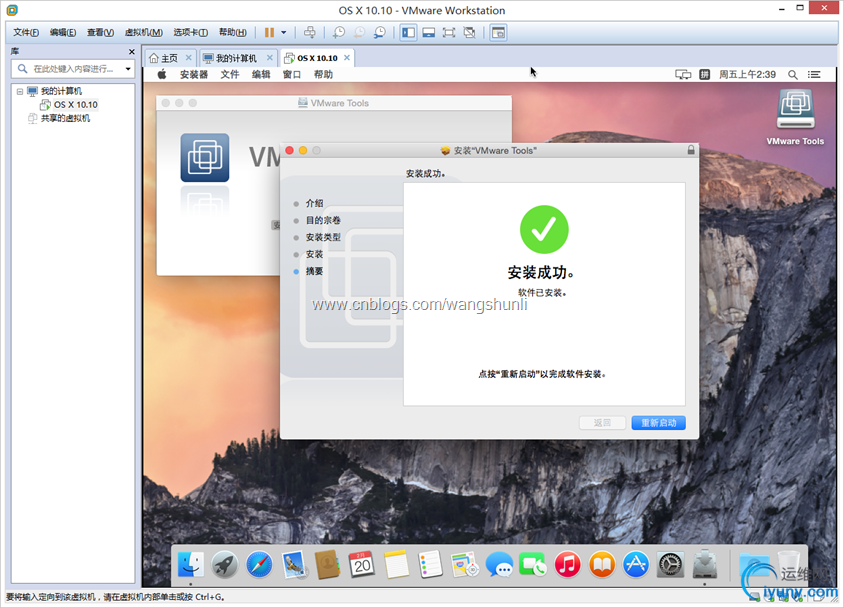Open FaceTime from the Dock
Viewport: 844px width, 608px height.
pyautogui.click(x=533, y=565)
